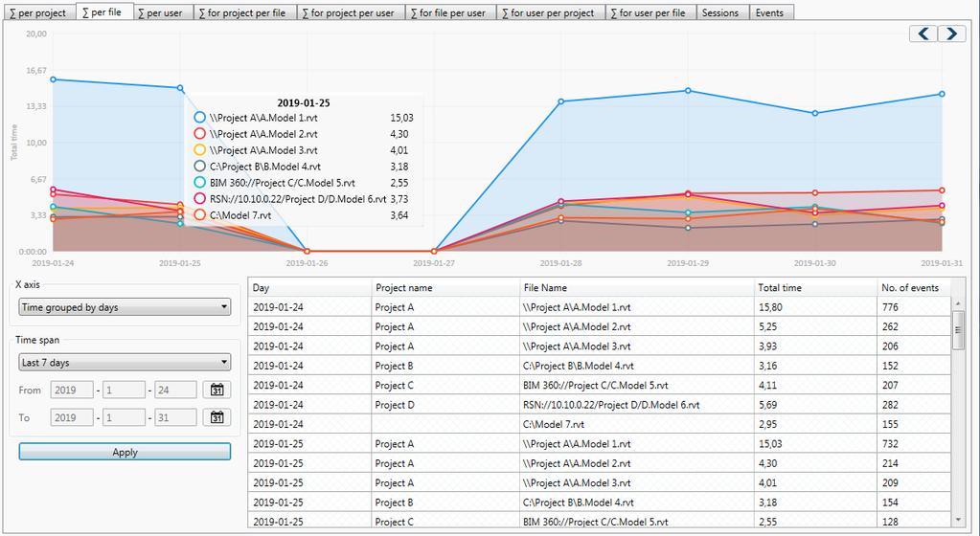This screenshot has width=980, height=536.
Task: Select 2019-01-24 row for C.Model 5.rvt
Action: [x=600, y=385]
